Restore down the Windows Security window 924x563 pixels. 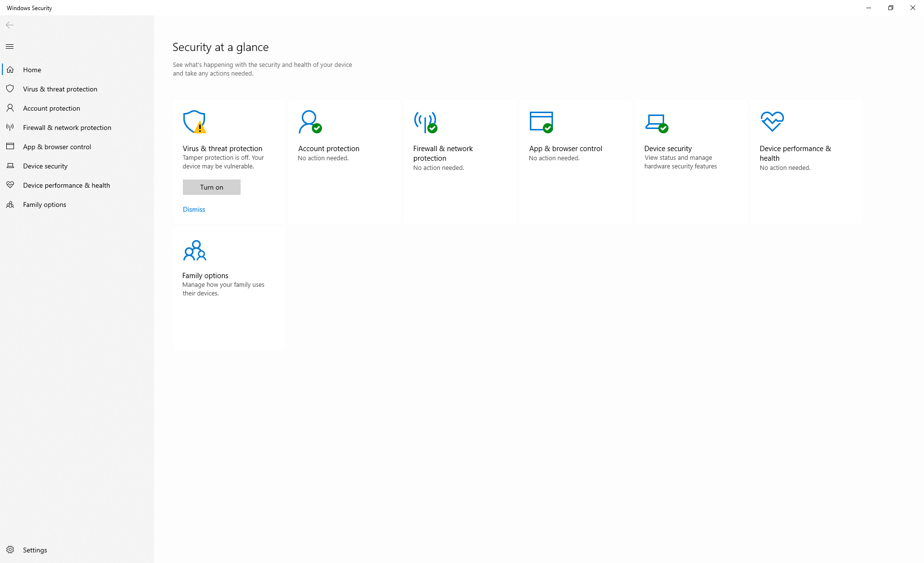[891, 8]
